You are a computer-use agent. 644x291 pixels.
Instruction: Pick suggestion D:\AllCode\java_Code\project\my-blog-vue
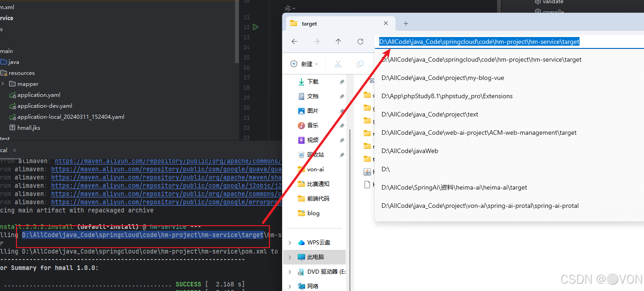pyautogui.click(x=443, y=78)
